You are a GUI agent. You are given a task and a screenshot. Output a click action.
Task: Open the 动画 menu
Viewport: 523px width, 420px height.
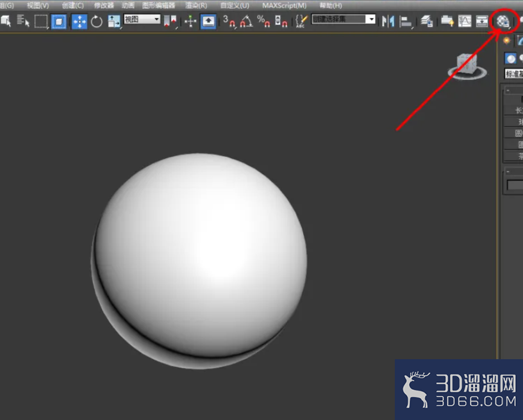click(128, 5)
